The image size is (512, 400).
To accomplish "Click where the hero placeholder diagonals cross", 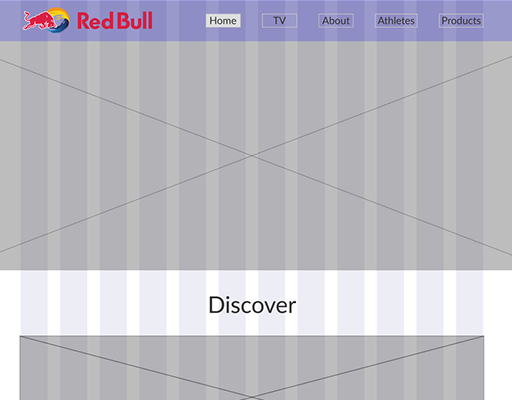I will point(252,155).
